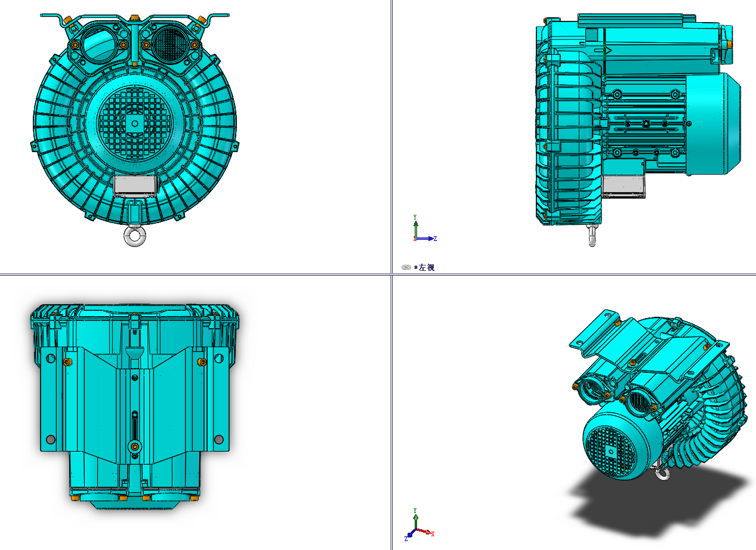756x550 pixels.
Task: Click the XYZ triad in the isometric viewport
Action: pos(419,525)
